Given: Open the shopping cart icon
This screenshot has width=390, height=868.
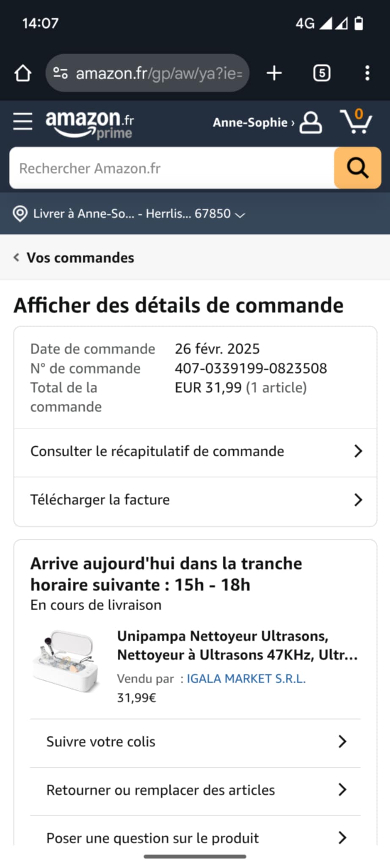Looking at the screenshot, I should click(356, 122).
